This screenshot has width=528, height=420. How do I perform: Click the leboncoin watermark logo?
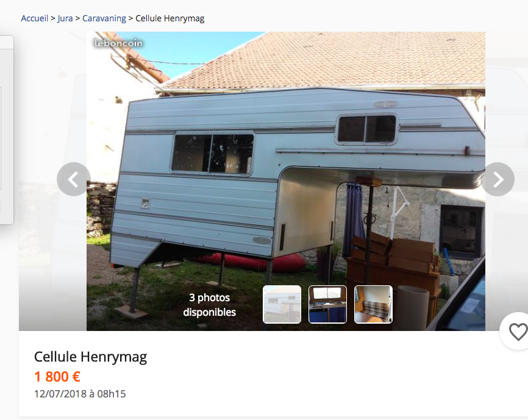pyautogui.click(x=118, y=43)
